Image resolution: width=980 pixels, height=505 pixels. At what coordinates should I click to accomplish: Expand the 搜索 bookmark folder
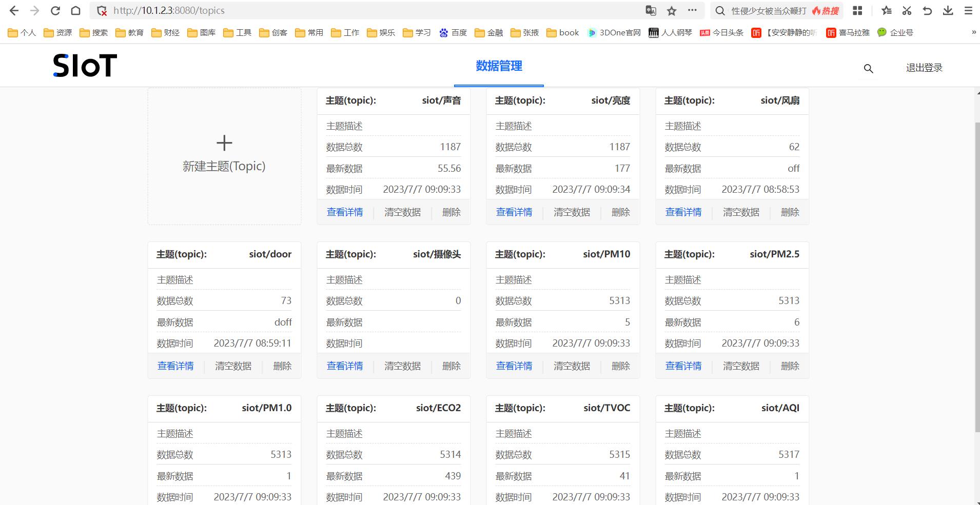tap(93, 32)
